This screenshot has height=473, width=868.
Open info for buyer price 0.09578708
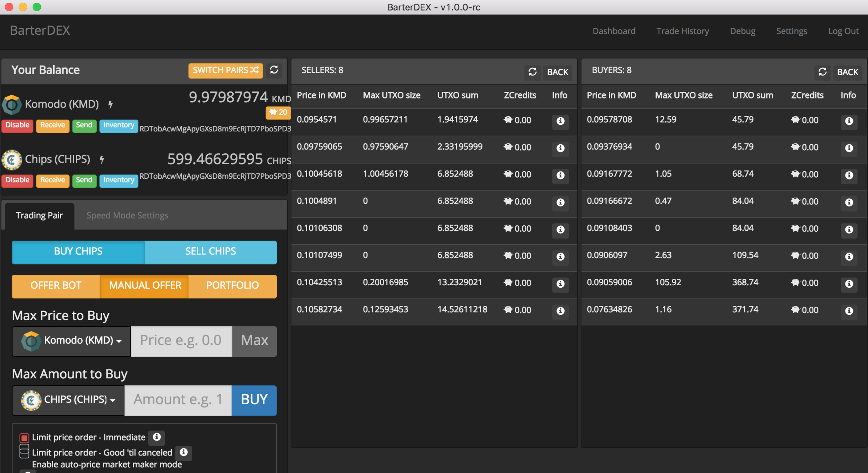pyautogui.click(x=849, y=121)
